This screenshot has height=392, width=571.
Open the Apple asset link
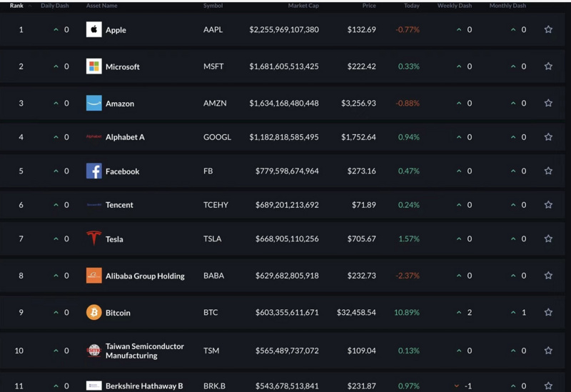(116, 30)
